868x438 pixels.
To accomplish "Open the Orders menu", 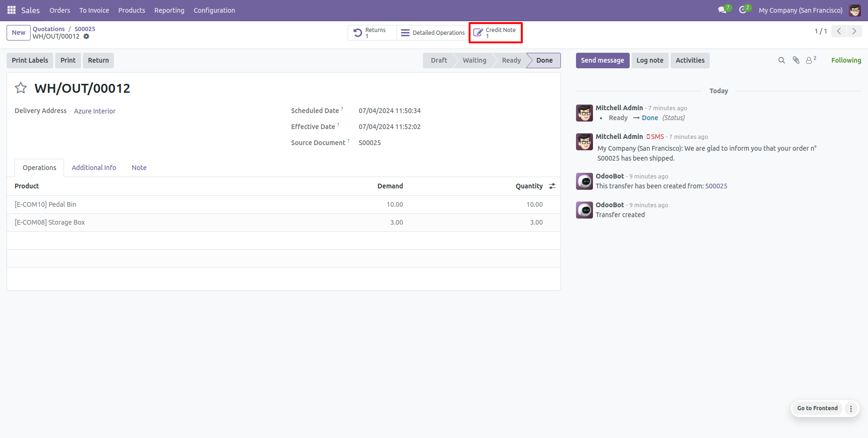I will tap(60, 10).
